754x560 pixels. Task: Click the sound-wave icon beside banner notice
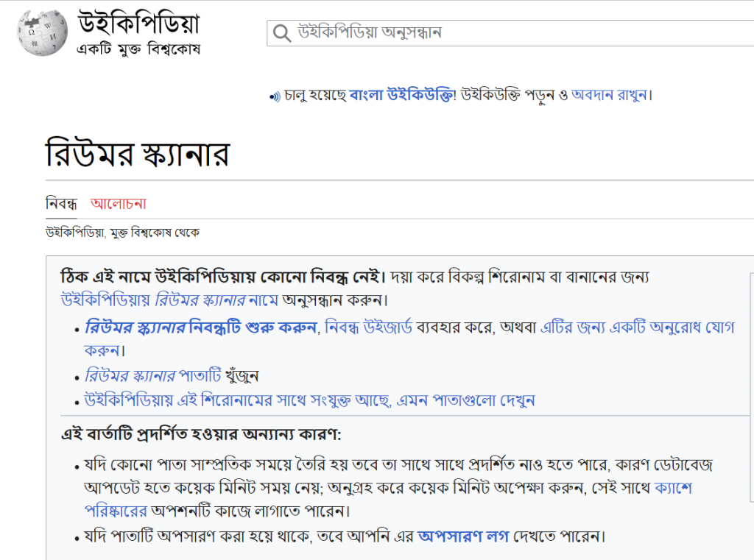click(275, 97)
